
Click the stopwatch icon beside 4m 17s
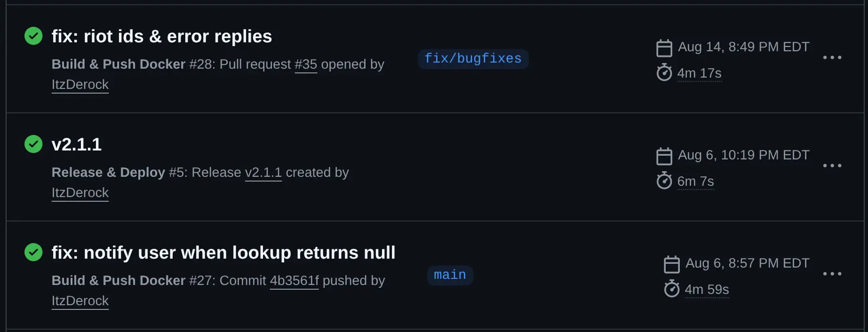click(664, 73)
